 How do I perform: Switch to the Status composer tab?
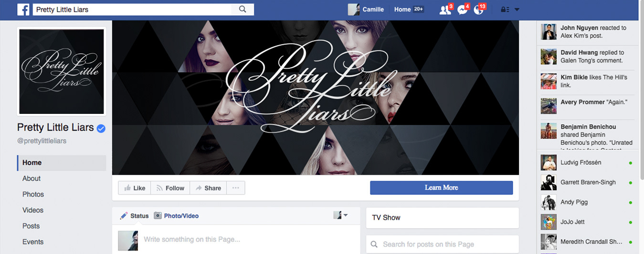(x=134, y=216)
